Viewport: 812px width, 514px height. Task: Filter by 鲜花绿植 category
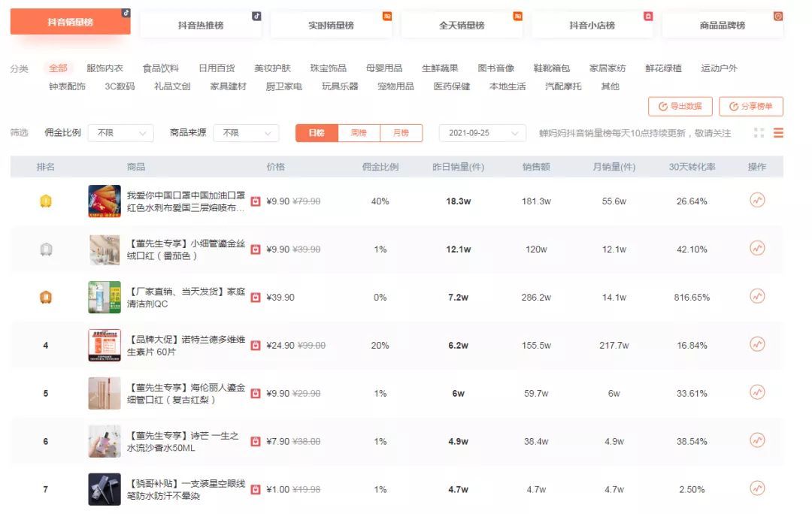(663, 68)
